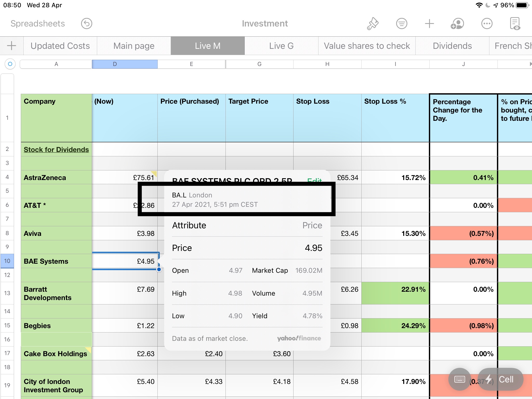Screen dimensions: 532x399
Task: Open the Collaborate person icon
Action: pos(457,24)
